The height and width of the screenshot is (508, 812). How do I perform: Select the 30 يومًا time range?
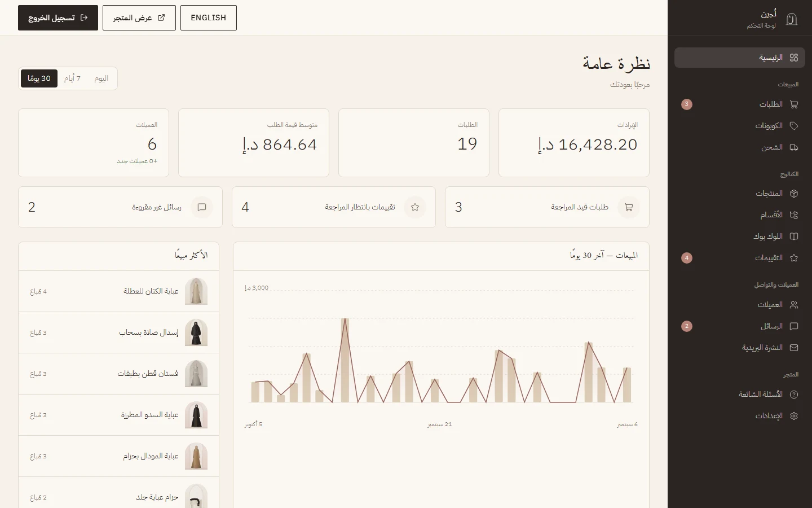(39, 78)
